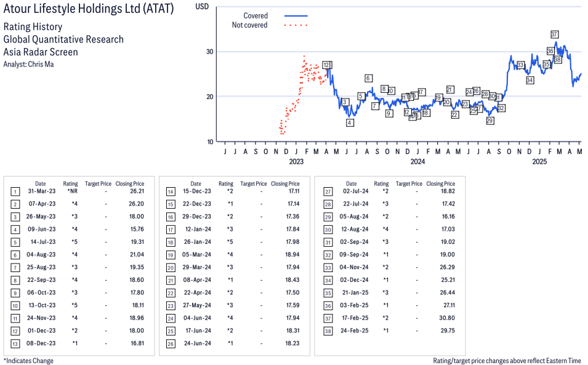The image size is (588, 365).
Task: Select the closing price '30.80'
Action: [x=448, y=318]
